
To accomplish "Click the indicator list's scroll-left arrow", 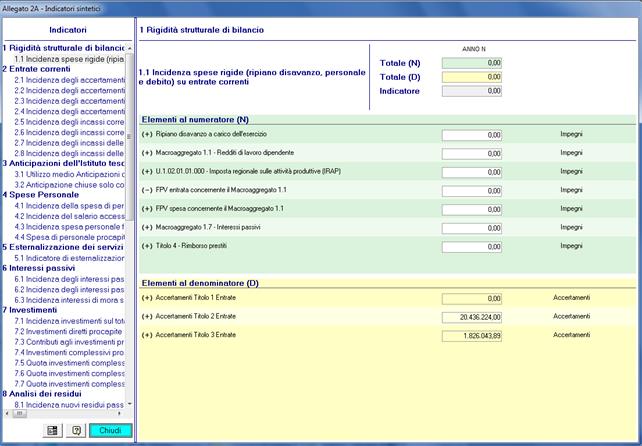I will pyautogui.click(x=5, y=412).
